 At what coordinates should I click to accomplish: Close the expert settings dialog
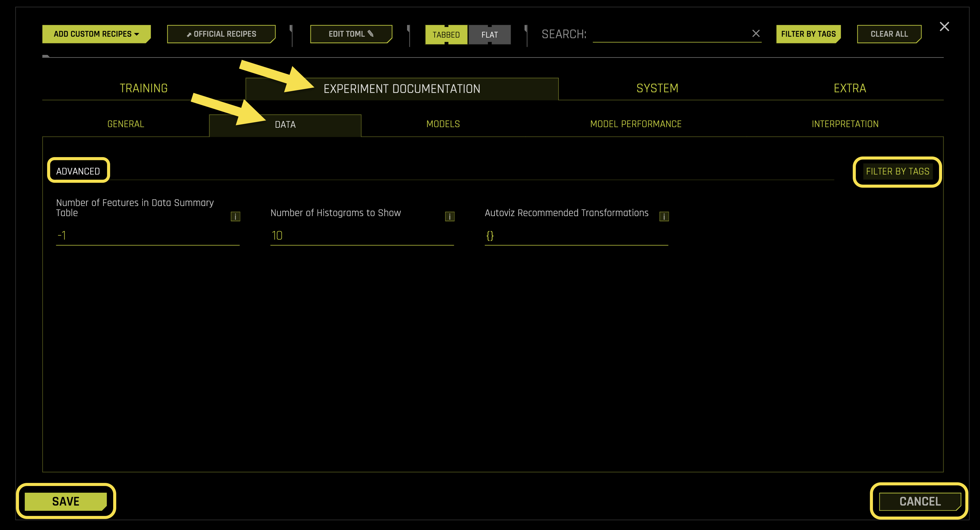tap(945, 27)
